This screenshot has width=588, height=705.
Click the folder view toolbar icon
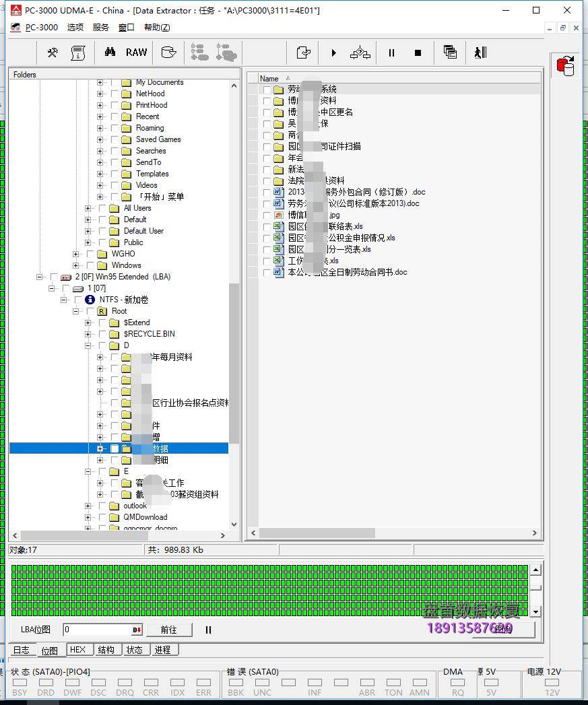tap(168, 53)
